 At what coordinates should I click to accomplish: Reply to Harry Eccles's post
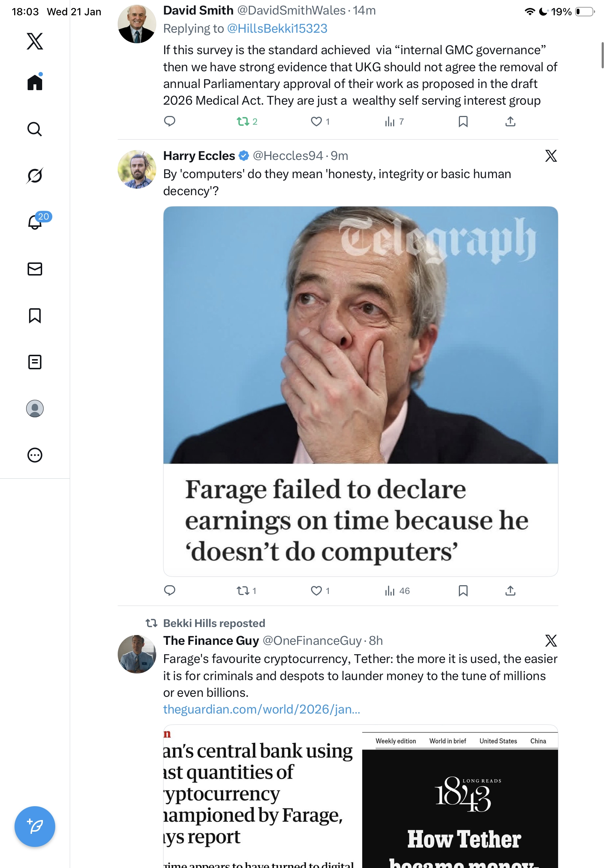170,591
